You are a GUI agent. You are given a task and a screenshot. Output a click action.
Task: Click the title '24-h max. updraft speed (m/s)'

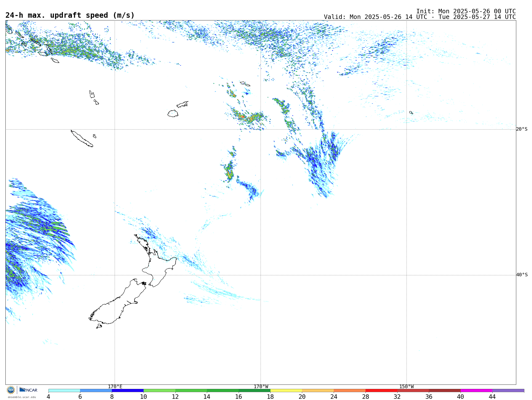70,15
